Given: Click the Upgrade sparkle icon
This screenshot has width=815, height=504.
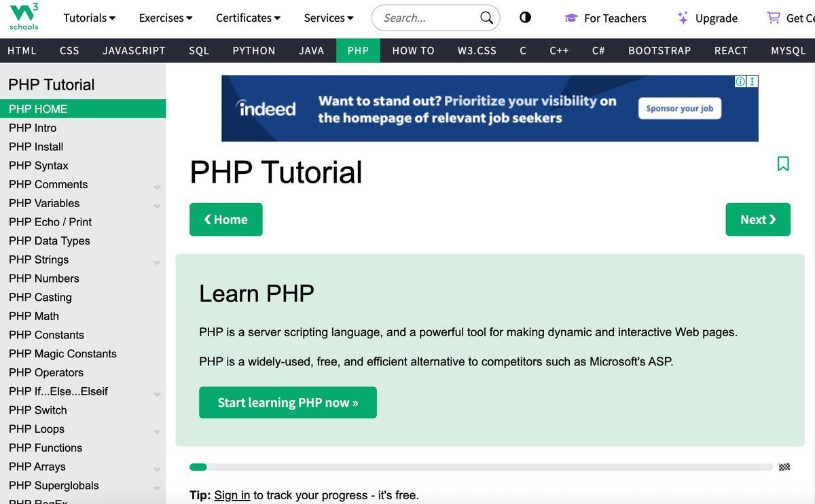Looking at the screenshot, I should [x=681, y=18].
